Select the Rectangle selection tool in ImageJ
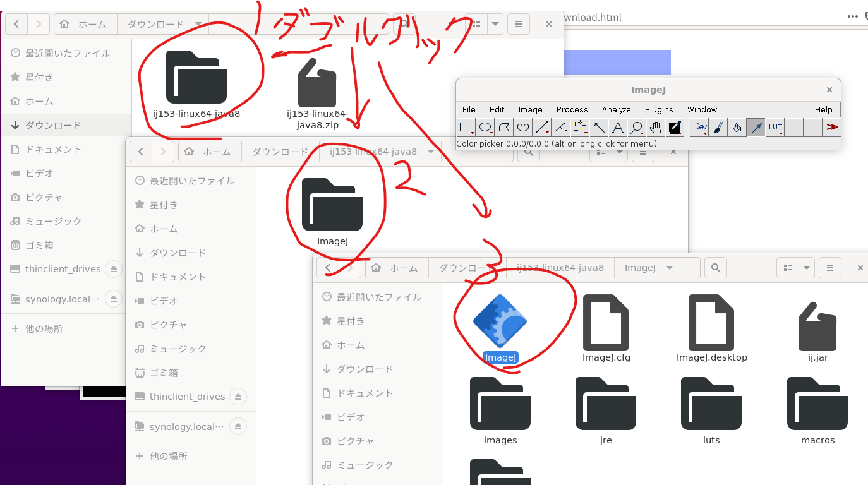This screenshot has width=868, height=485. coord(466,128)
